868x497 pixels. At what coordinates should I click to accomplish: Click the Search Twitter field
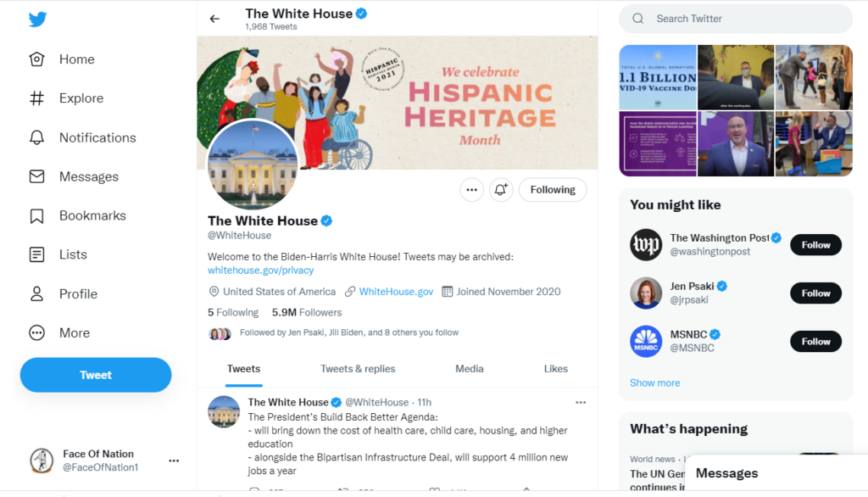tap(736, 19)
